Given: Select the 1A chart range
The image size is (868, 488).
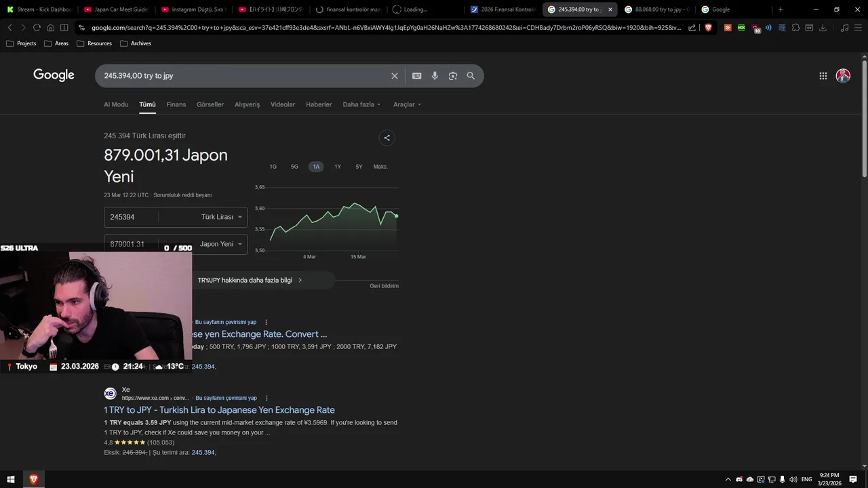Looking at the screenshot, I should [x=316, y=167].
